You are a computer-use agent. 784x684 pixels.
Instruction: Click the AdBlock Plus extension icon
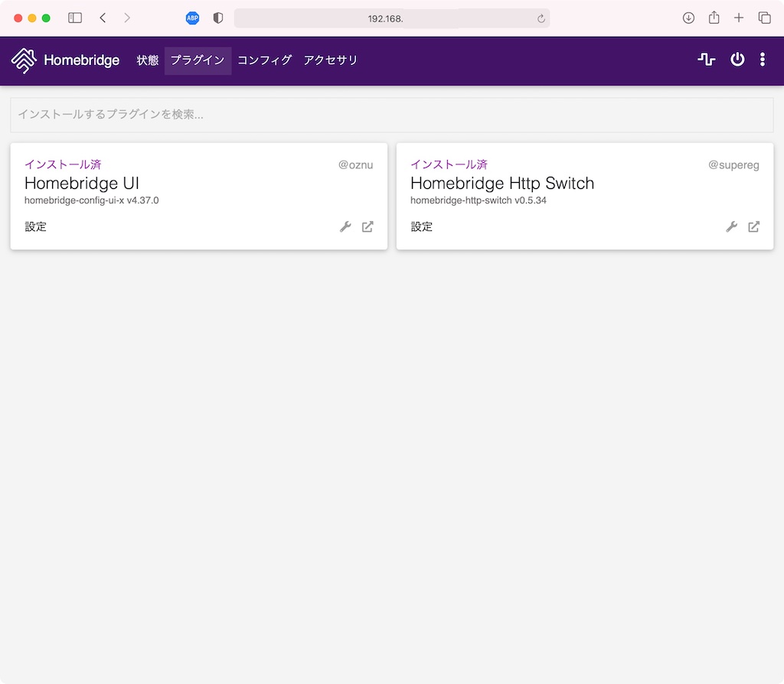coord(192,18)
